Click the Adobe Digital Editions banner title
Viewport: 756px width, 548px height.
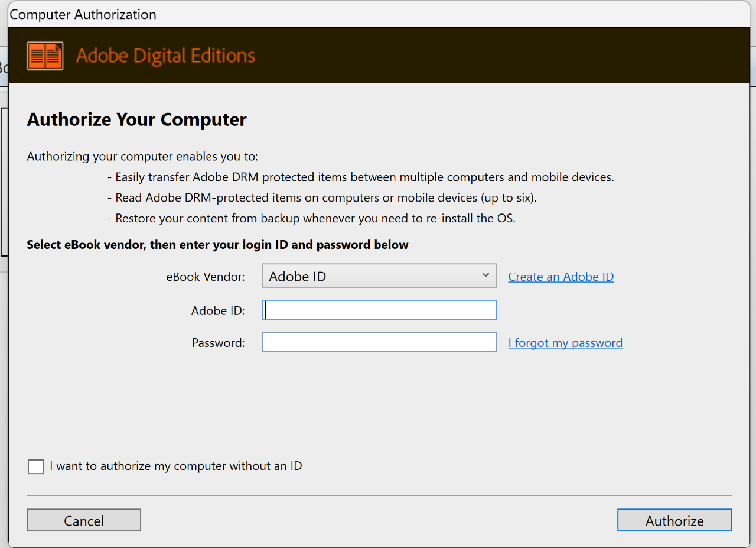[x=165, y=56]
